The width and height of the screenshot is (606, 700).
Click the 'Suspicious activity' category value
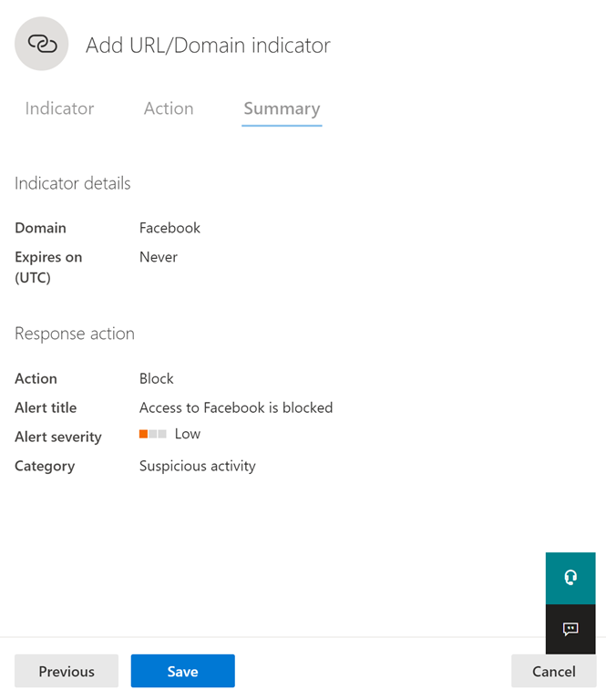coord(198,466)
